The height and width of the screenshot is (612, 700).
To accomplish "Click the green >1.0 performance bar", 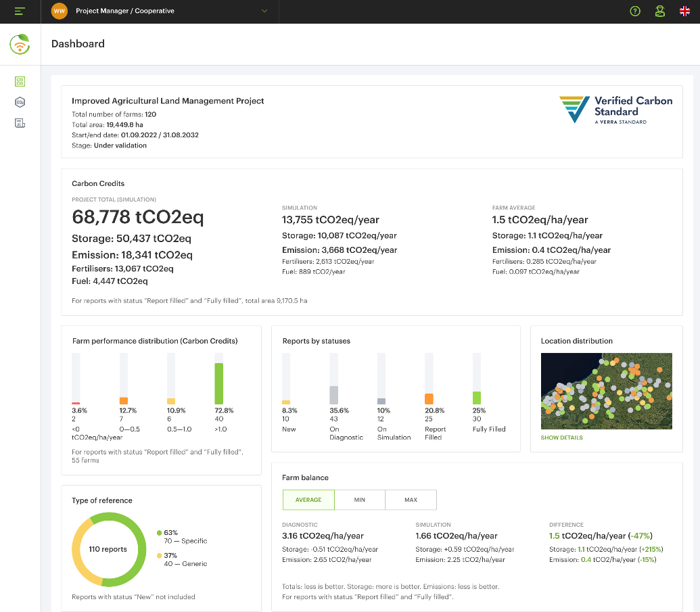I will click(218, 383).
